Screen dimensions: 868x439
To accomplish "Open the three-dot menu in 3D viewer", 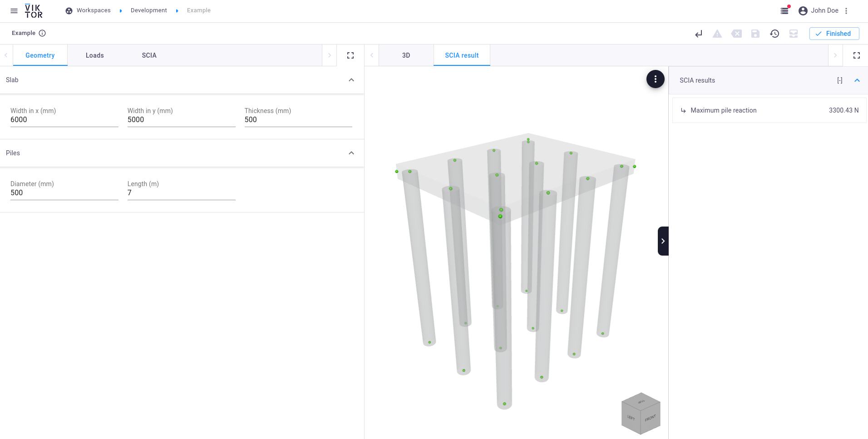I will tap(655, 79).
